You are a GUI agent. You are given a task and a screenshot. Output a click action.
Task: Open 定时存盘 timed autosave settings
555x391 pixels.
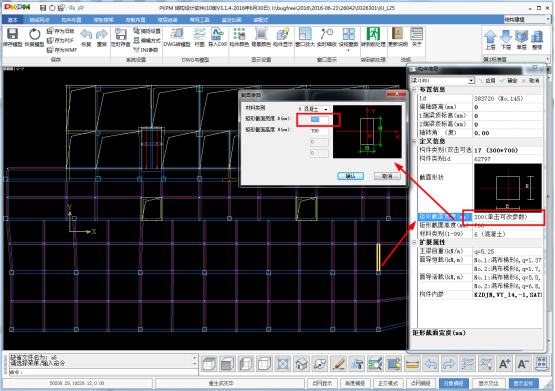pyautogui.click(x=121, y=38)
